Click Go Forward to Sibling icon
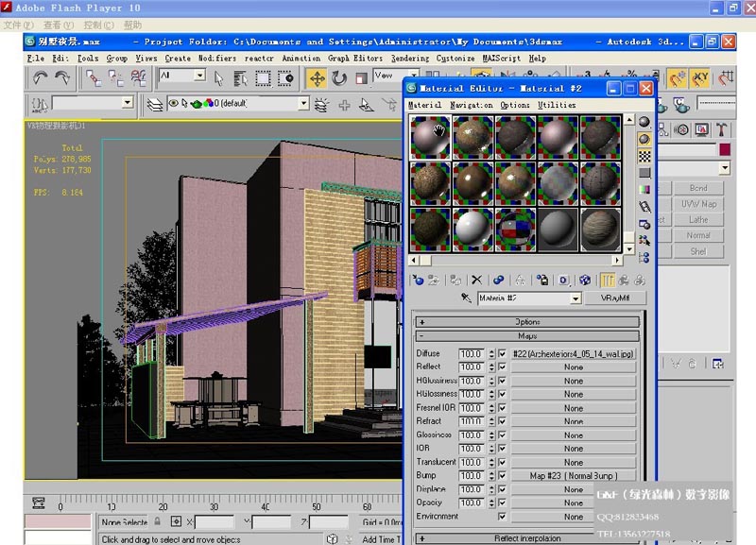Viewport: 756px width, 545px height. click(640, 280)
